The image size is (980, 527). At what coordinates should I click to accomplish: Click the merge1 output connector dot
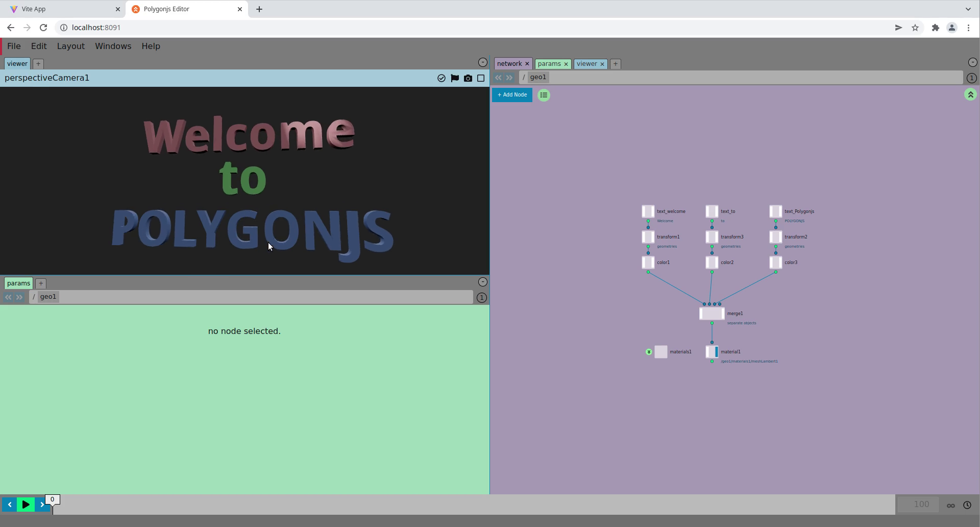click(712, 323)
